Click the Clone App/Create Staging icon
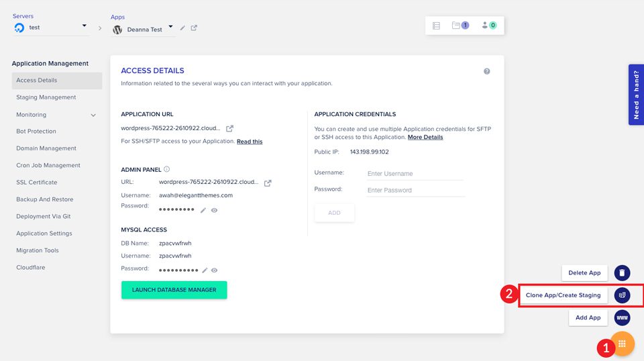Image resolution: width=644 pixels, height=361 pixels. coord(622,295)
